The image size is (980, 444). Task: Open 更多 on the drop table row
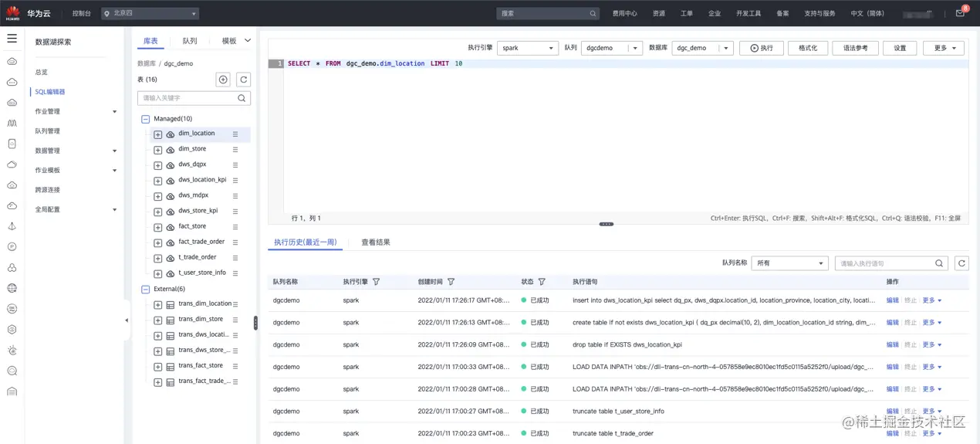point(931,345)
